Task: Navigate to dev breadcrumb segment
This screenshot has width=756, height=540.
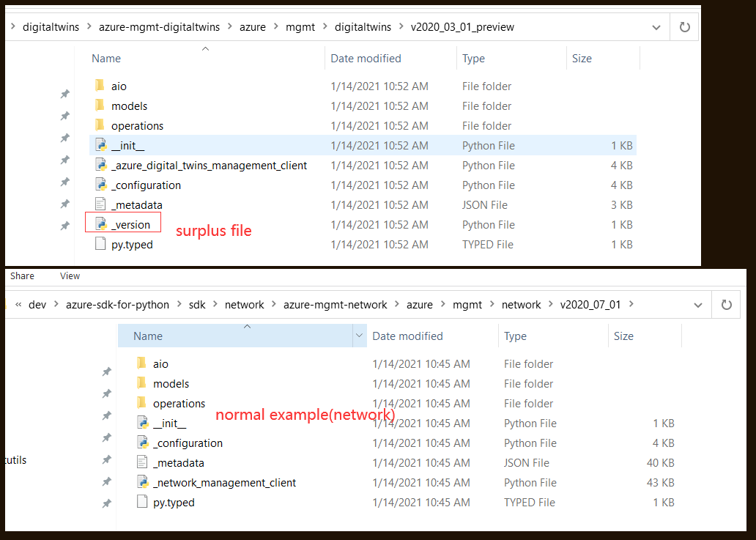Action: (x=37, y=305)
